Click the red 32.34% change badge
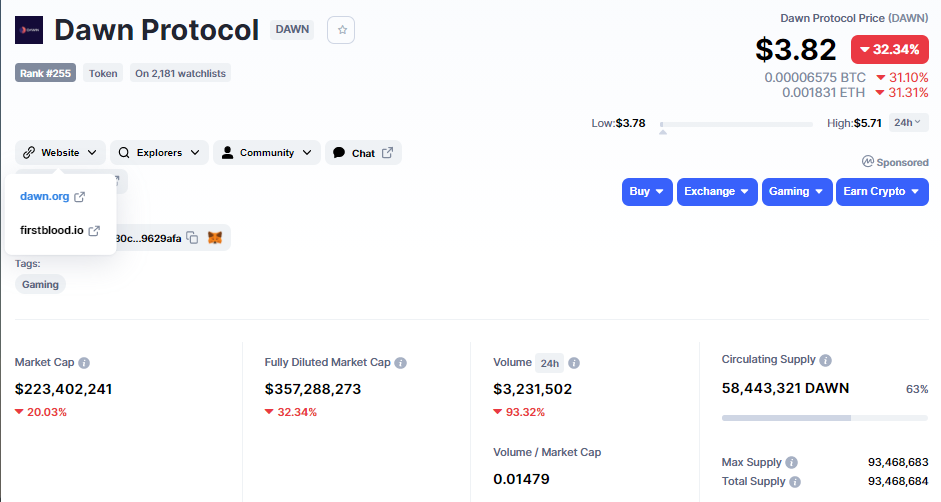 click(x=890, y=49)
